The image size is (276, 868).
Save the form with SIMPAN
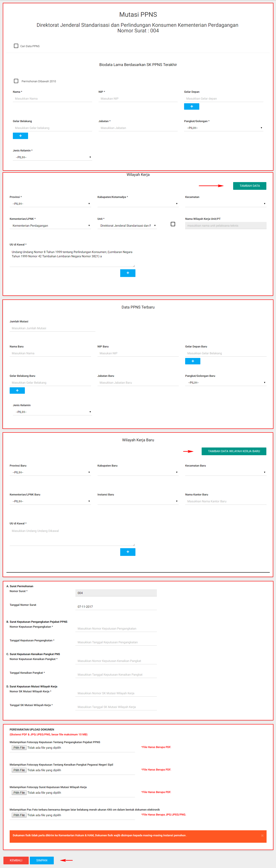[42, 860]
